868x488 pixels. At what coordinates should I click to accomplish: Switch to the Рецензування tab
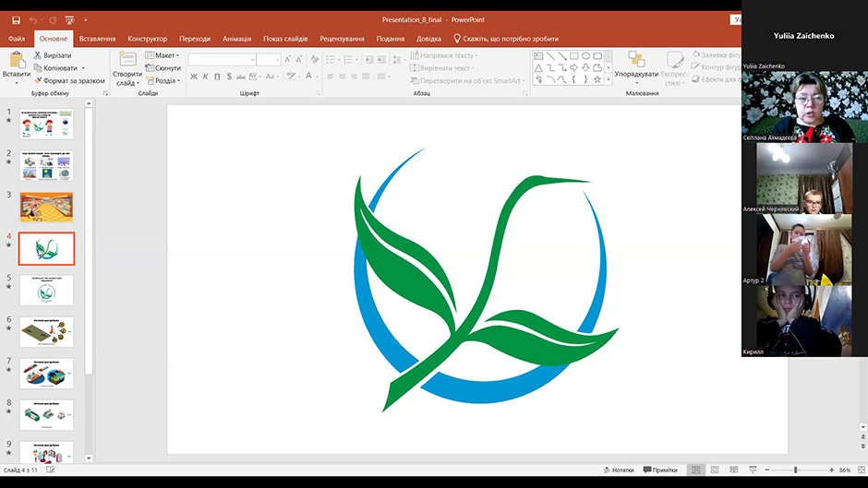click(x=342, y=39)
